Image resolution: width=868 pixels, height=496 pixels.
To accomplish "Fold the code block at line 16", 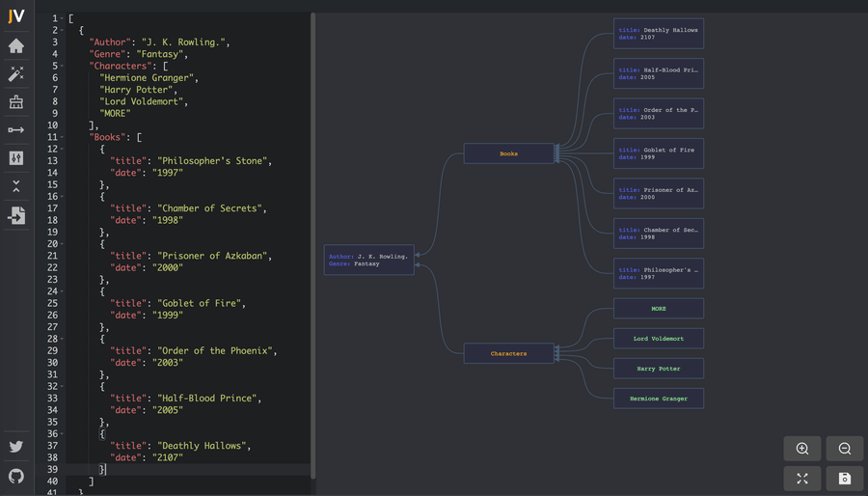I will (63, 196).
